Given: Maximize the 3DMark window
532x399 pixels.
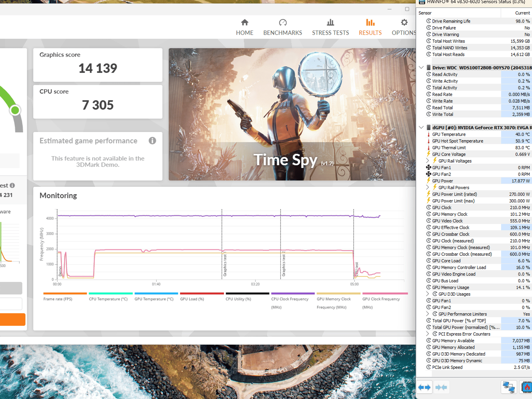Looking at the screenshot, I should [407, 9].
